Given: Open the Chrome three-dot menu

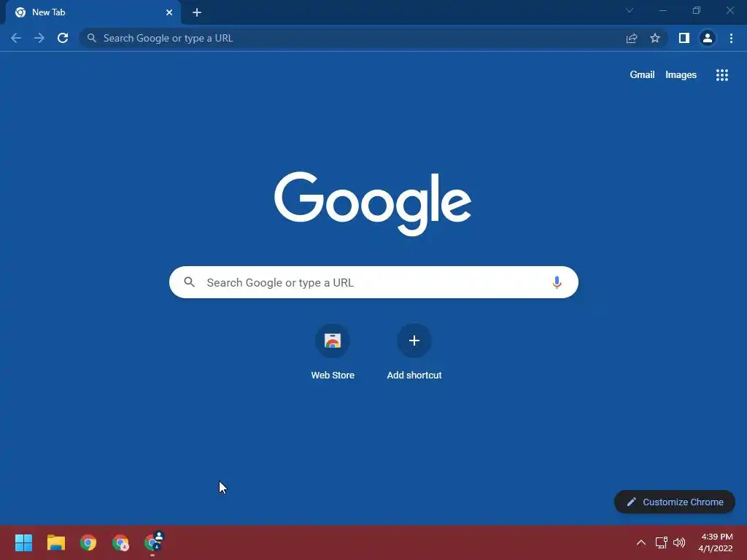Looking at the screenshot, I should pos(731,38).
